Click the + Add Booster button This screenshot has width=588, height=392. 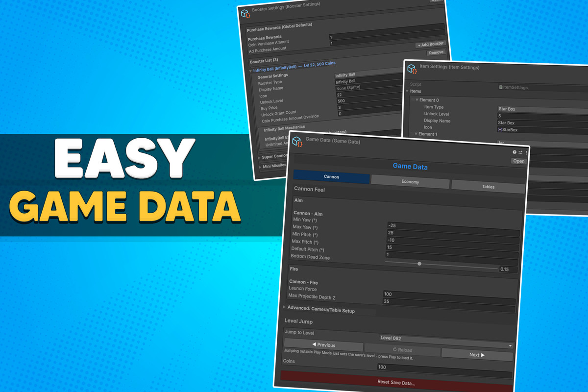click(x=430, y=45)
